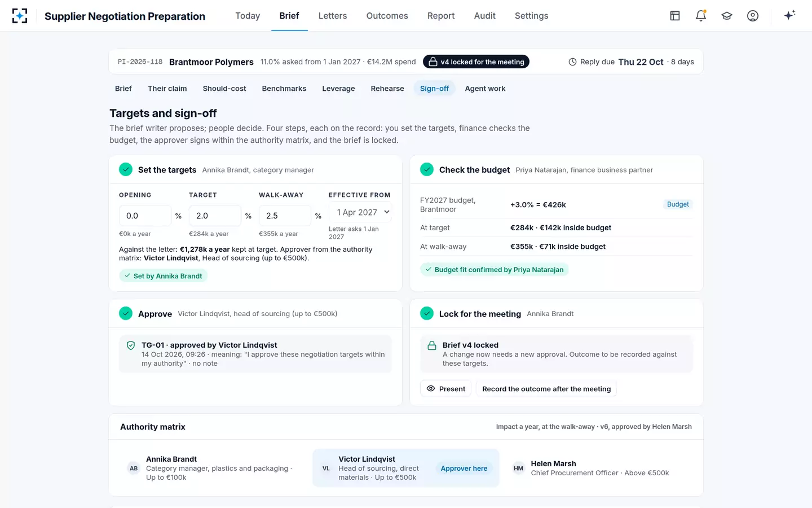The width and height of the screenshot is (812, 508).
Task: Click the v4 locked for the meeting badge
Action: pyautogui.click(x=476, y=62)
